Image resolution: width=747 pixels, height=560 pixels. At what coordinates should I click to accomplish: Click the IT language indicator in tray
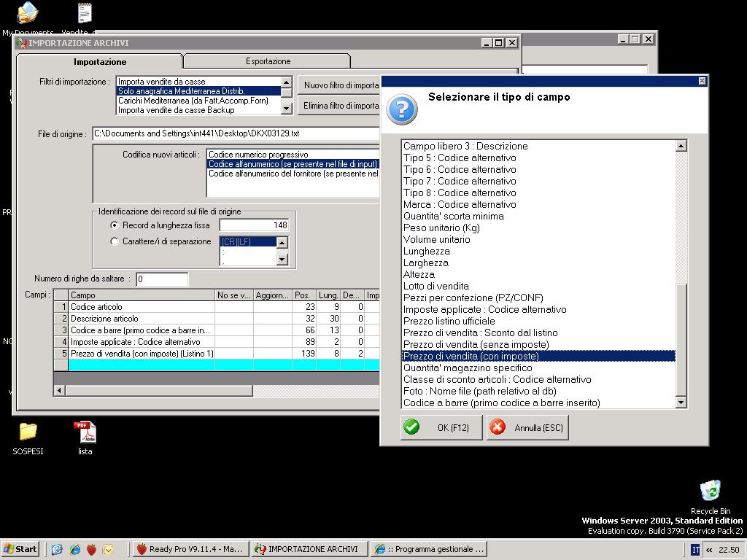(695, 550)
